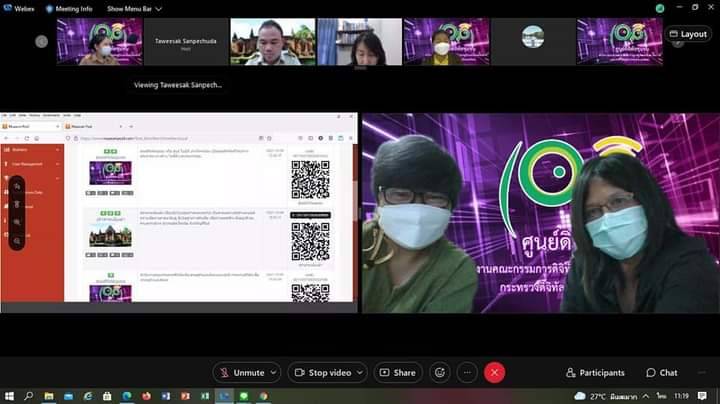720x404 pixels.
Task: Open new tab plus in shared browser
Action: [x=131, y=126]
